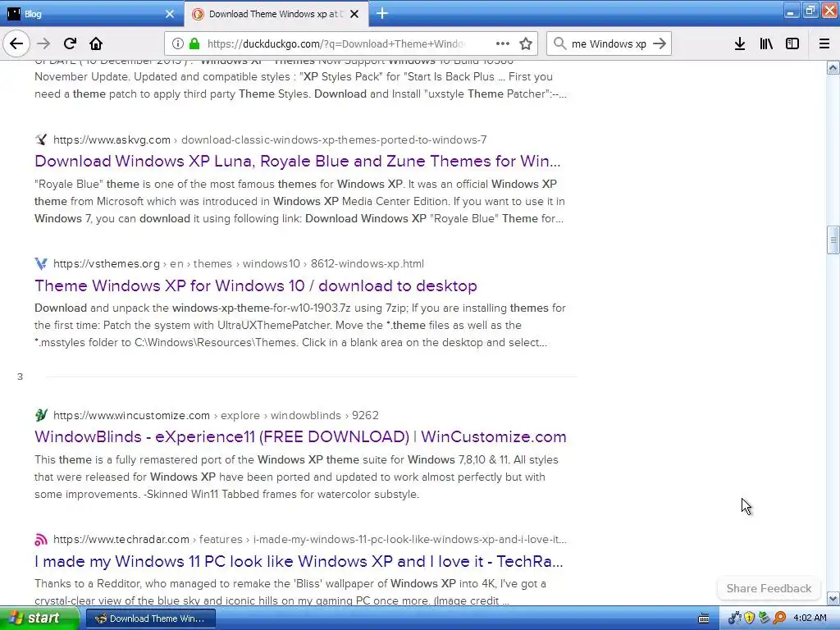840x630 pixels.
Task: Open the TechRadar Windows 11 XP article
Action: 299,561
